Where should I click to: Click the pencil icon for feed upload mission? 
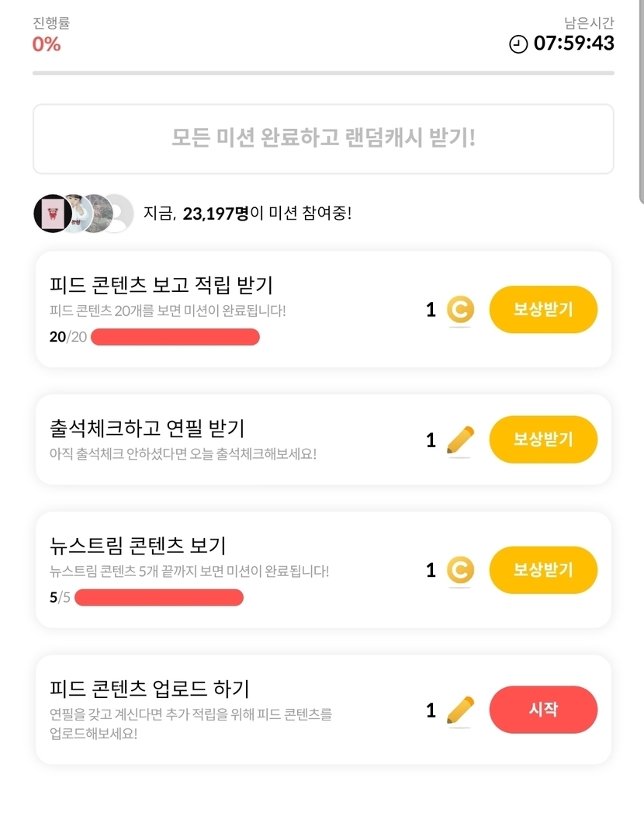point(460,710)
